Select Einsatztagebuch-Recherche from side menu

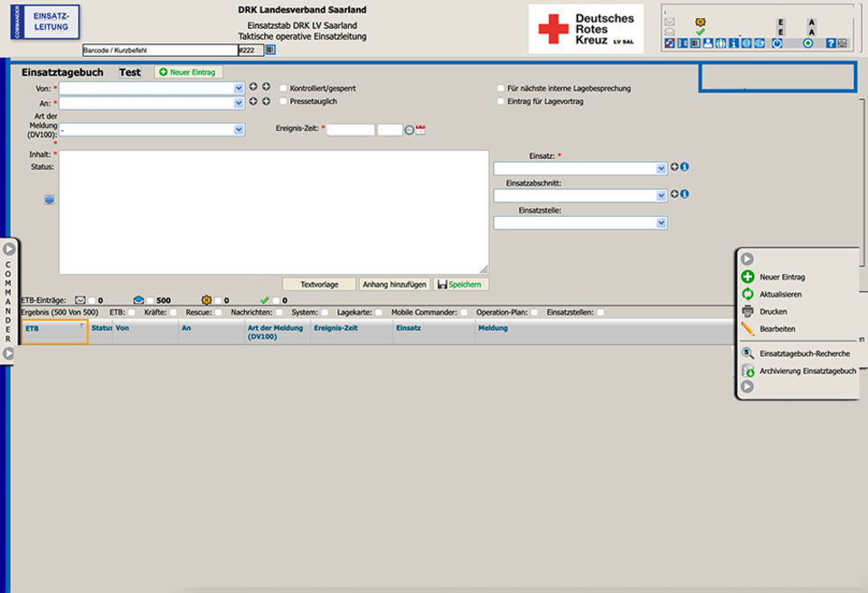click(x=803, y=353)
